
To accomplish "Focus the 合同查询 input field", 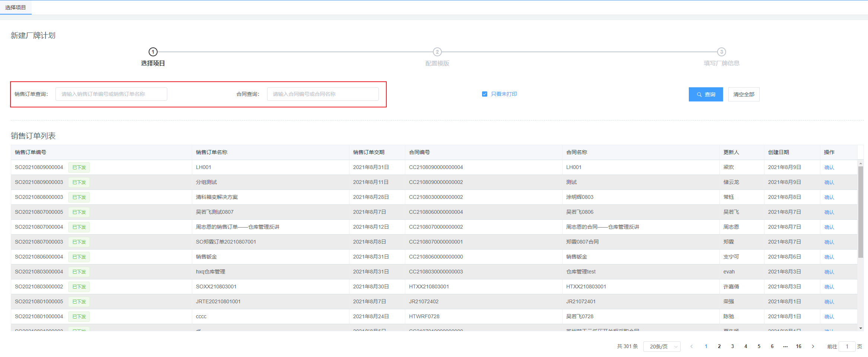I will click(x=323, y=94).
